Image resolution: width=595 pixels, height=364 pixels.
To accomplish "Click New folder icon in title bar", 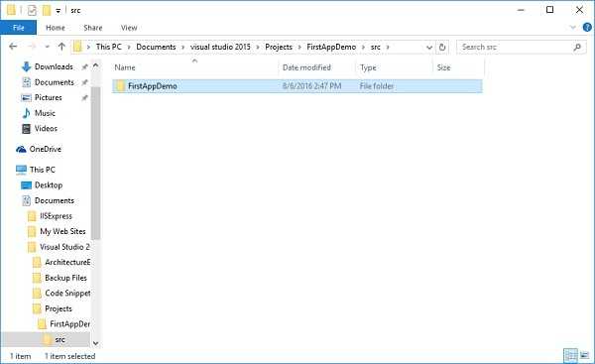I will point(47,10).
